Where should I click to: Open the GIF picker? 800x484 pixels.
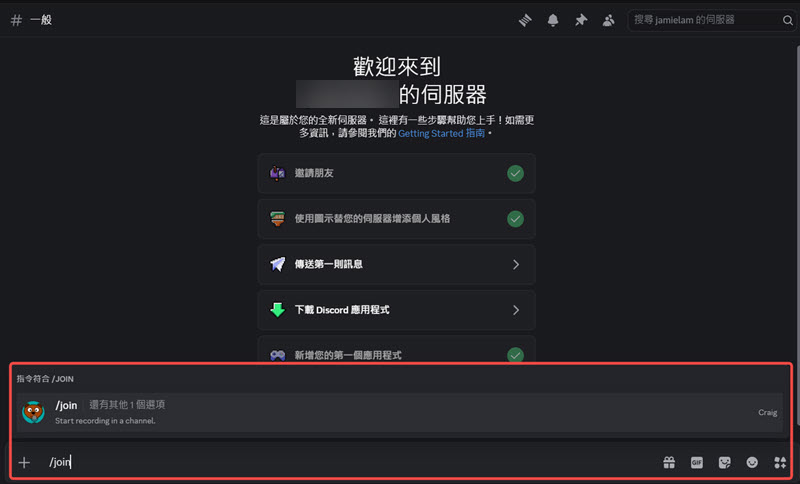[696, 462]
